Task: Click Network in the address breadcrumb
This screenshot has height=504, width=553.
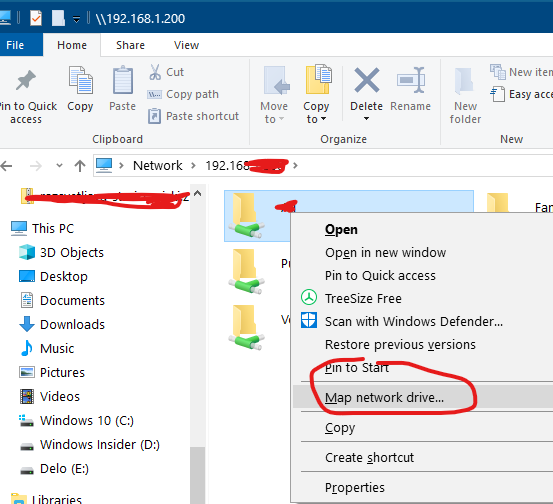Action: point(157,165)
